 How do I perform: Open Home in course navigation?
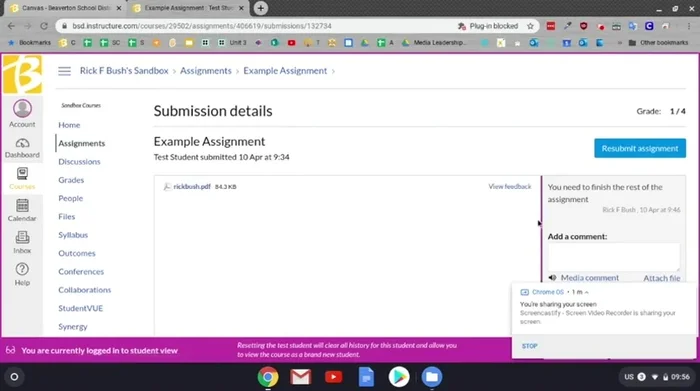[x=69, y=125]
